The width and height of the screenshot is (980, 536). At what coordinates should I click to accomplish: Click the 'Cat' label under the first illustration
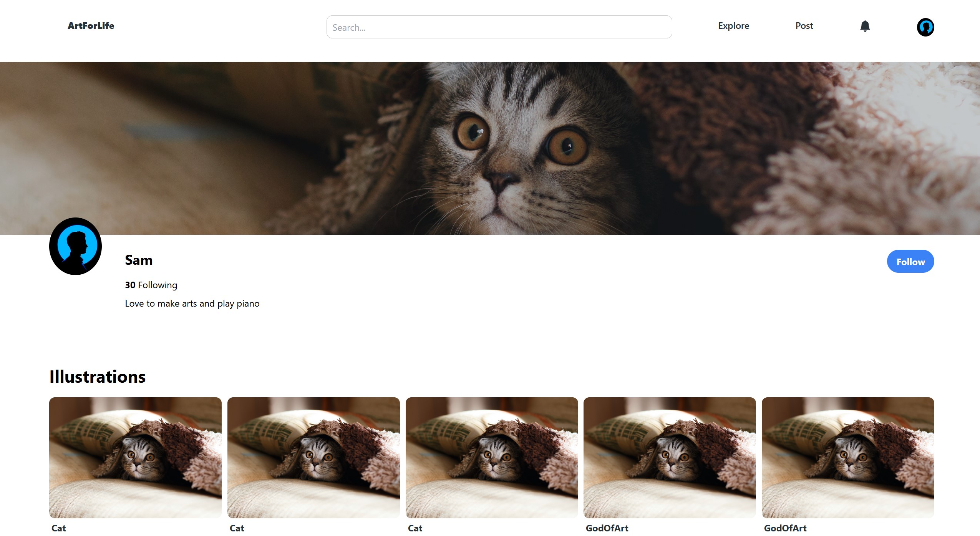tap(59, 528)
